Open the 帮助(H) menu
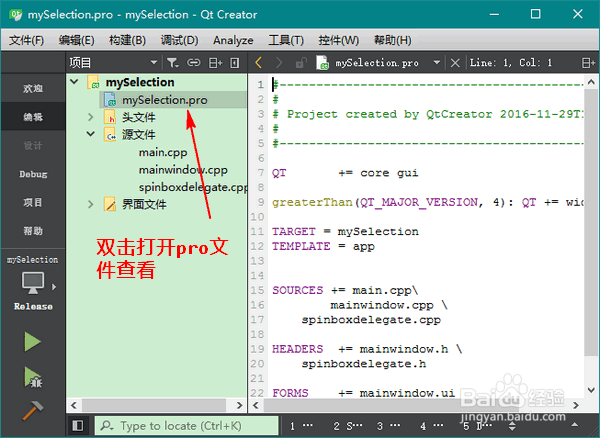 (x=392, y=40)
